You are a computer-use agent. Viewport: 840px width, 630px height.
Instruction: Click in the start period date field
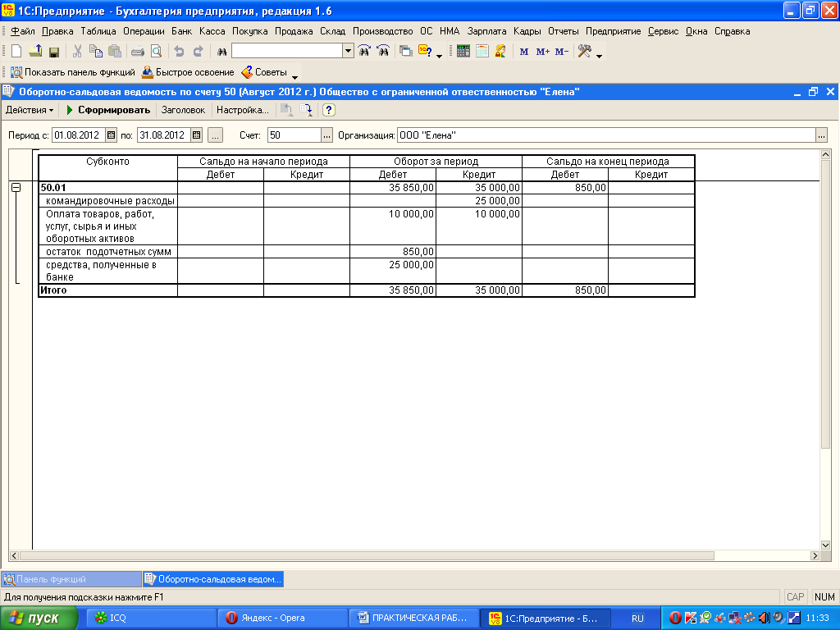point(79,135)
